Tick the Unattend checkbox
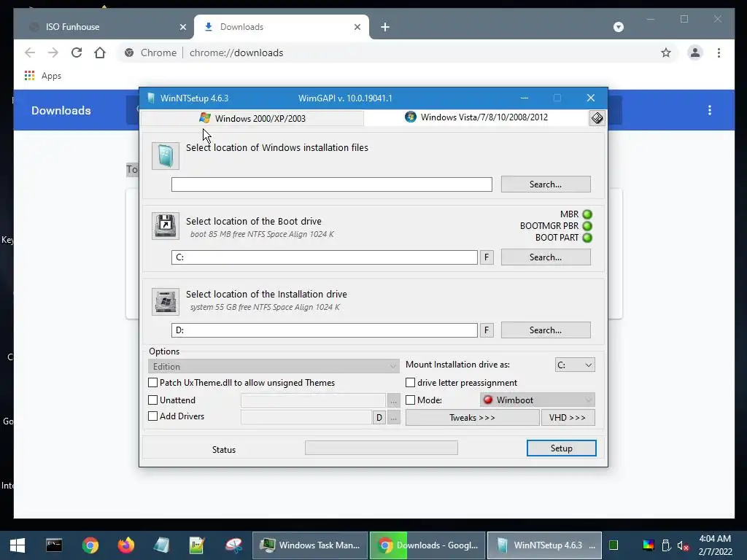 pos(153,400)
